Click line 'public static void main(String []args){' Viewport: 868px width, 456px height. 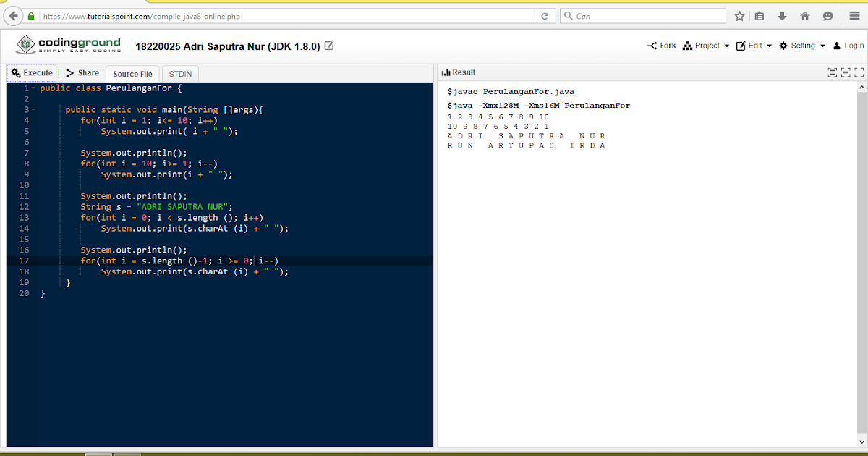[165, 110]
